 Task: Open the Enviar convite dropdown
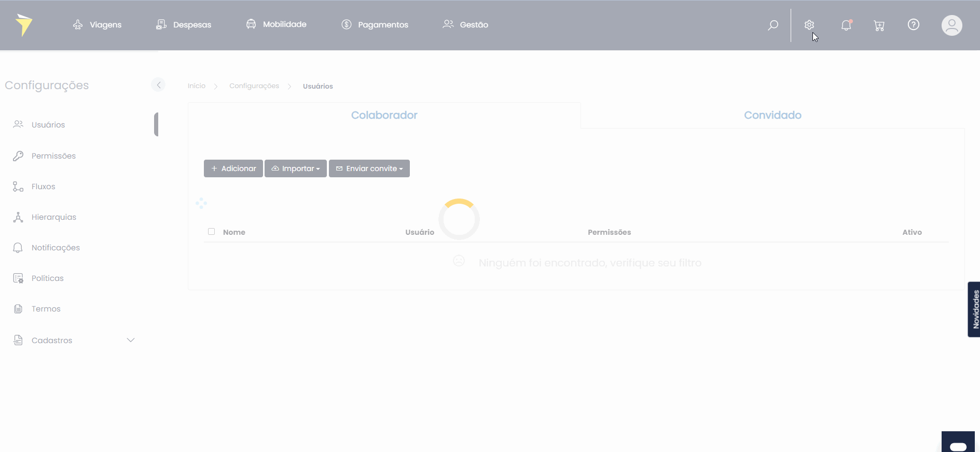(x=369, y=168)
